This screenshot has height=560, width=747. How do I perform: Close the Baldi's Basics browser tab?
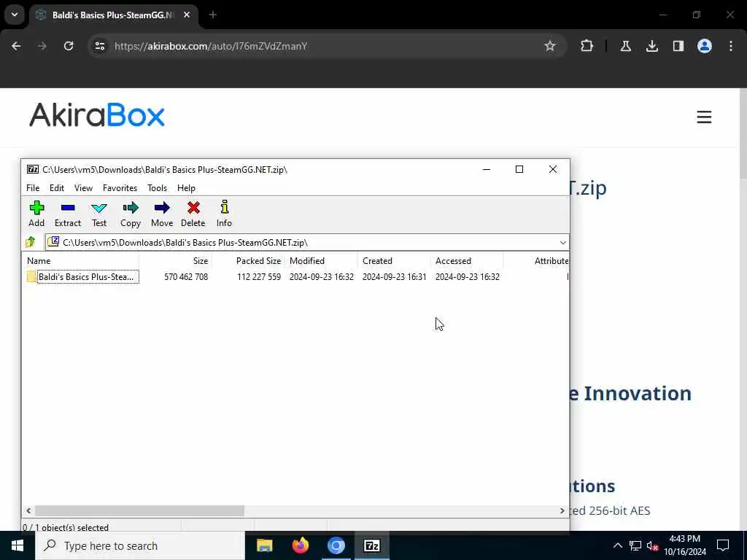[187, 15]
